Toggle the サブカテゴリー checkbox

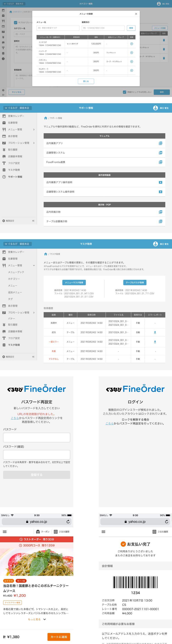(15, 23)
